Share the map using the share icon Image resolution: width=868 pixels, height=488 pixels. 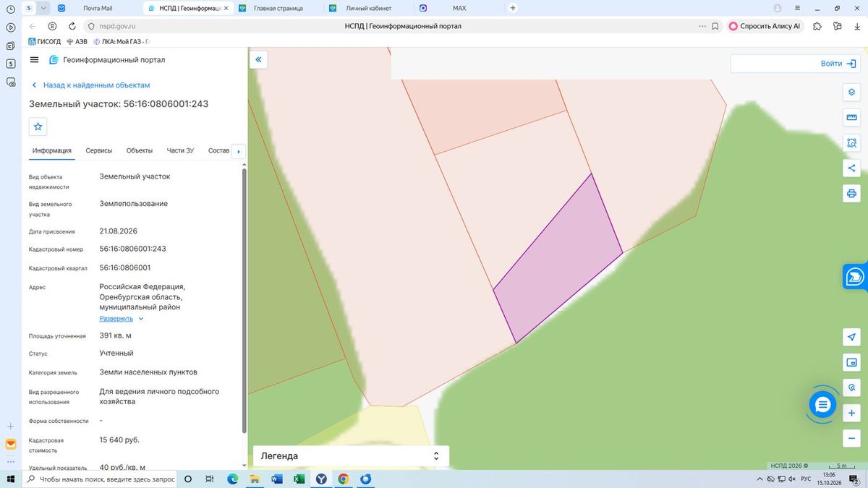click(x=851, y=168)
